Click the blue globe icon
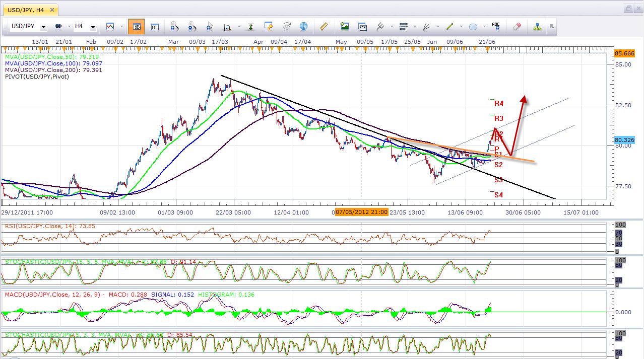The image size is (644, 359). (x=303, y=26)
